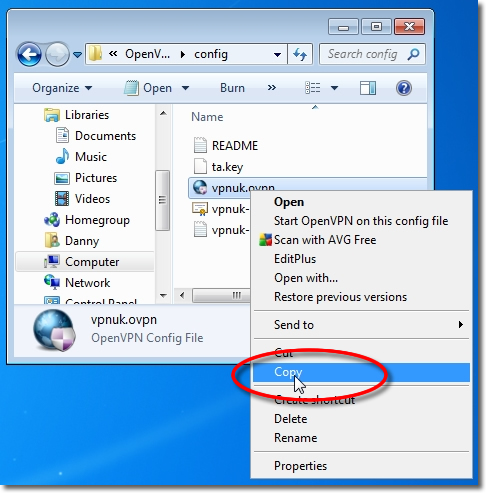Choose Start OpenVPN on this config file
The width and height of the screenshot is (486, 493).
[361, 221]
